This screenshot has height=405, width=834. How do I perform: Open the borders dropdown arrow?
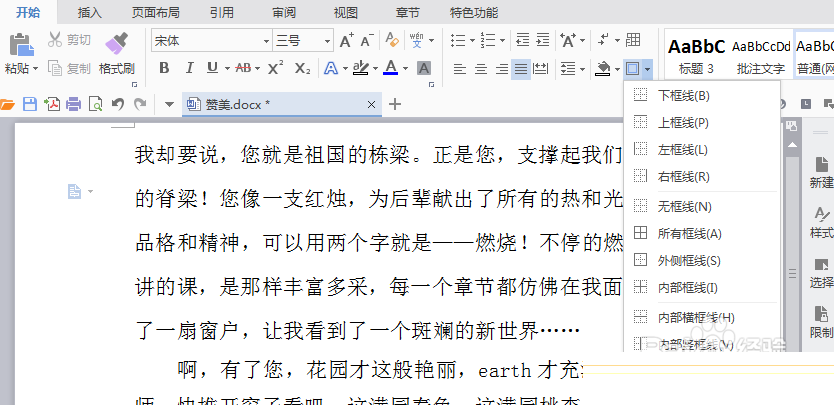point(647,69)
